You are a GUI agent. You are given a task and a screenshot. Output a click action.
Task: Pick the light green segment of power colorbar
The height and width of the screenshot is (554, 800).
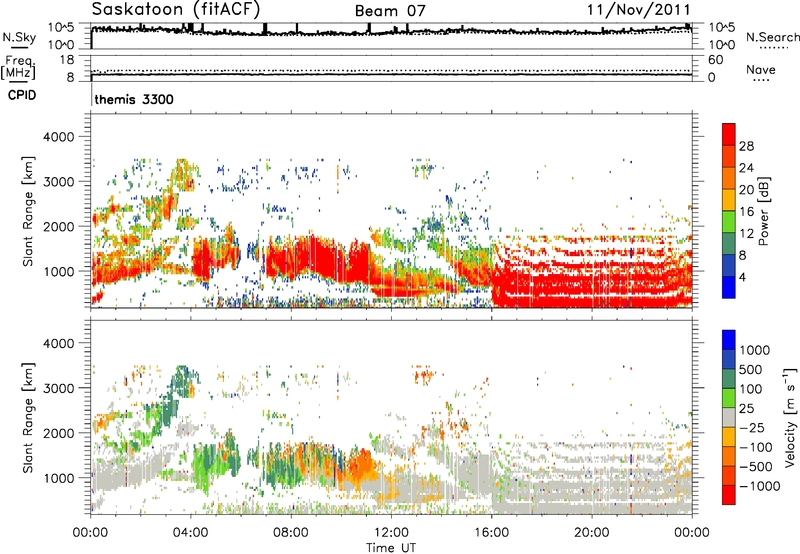click(729, 221)
